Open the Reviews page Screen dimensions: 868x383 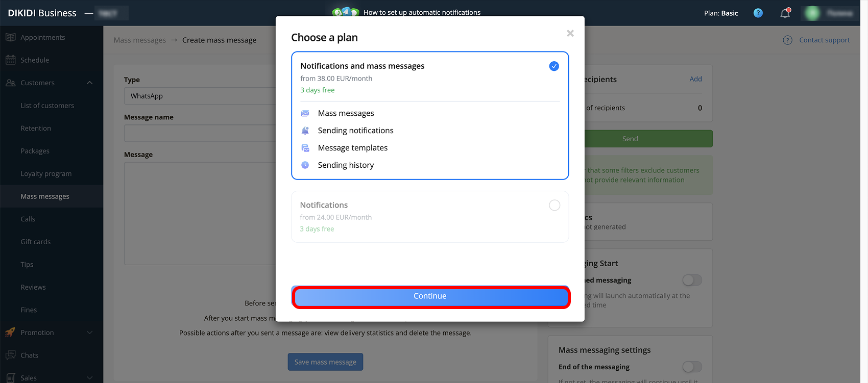pyautogui.click(x=33, y=287)
